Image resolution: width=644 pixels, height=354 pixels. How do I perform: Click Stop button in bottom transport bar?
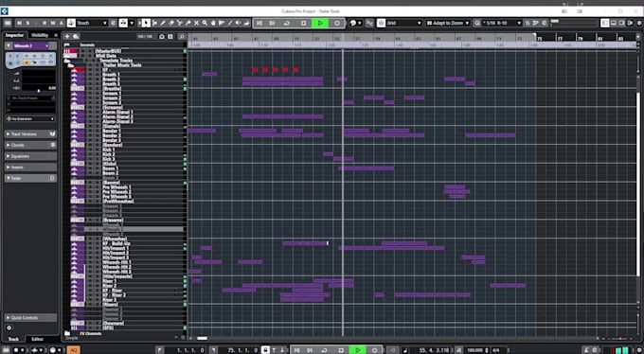pos(341,350)
